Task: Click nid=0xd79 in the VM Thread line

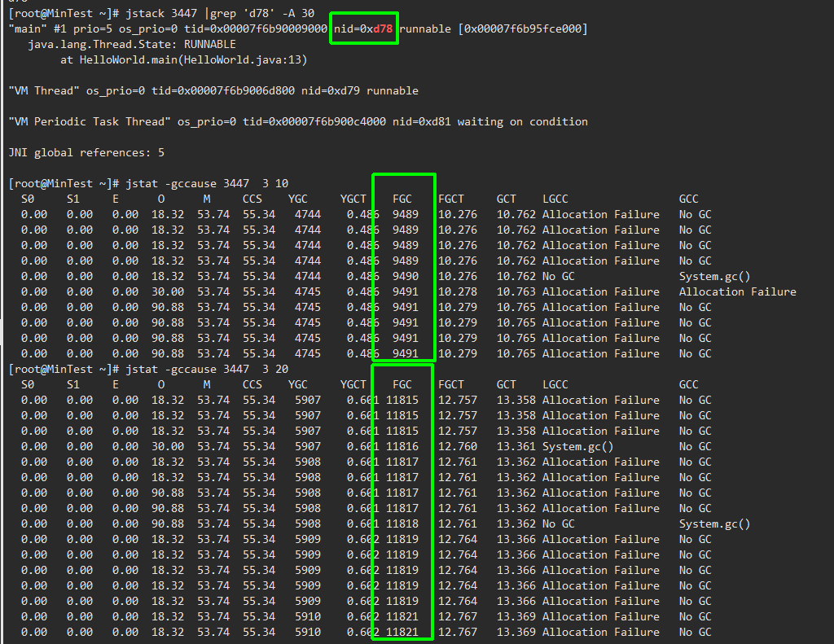Action: 331,90
